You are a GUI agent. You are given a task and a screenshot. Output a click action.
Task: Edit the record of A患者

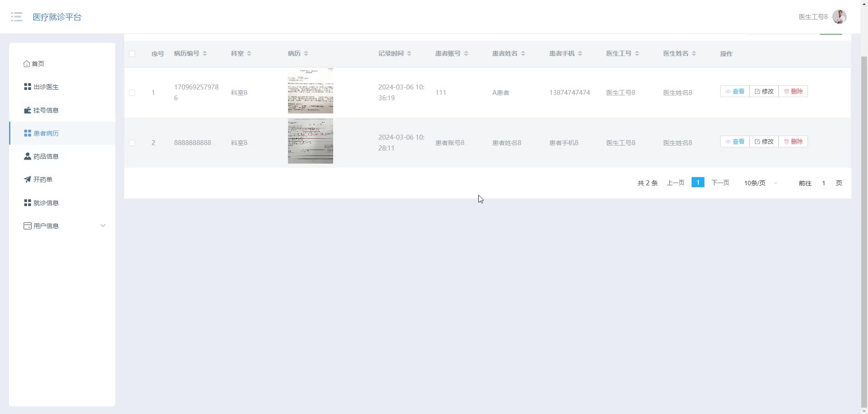click(764, 91)
